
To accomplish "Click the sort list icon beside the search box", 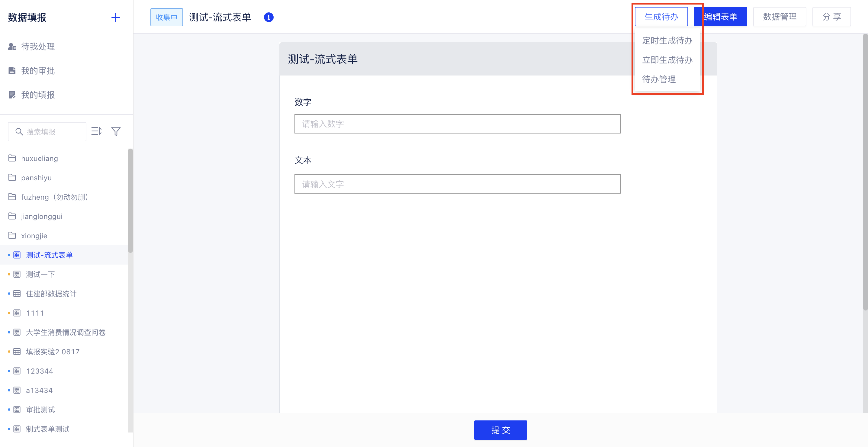I will tap(96, 131).
